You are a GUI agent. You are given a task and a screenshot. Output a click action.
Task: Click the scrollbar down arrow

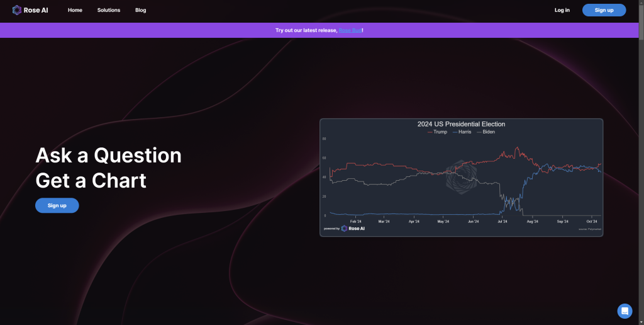(x=641, y=322)
